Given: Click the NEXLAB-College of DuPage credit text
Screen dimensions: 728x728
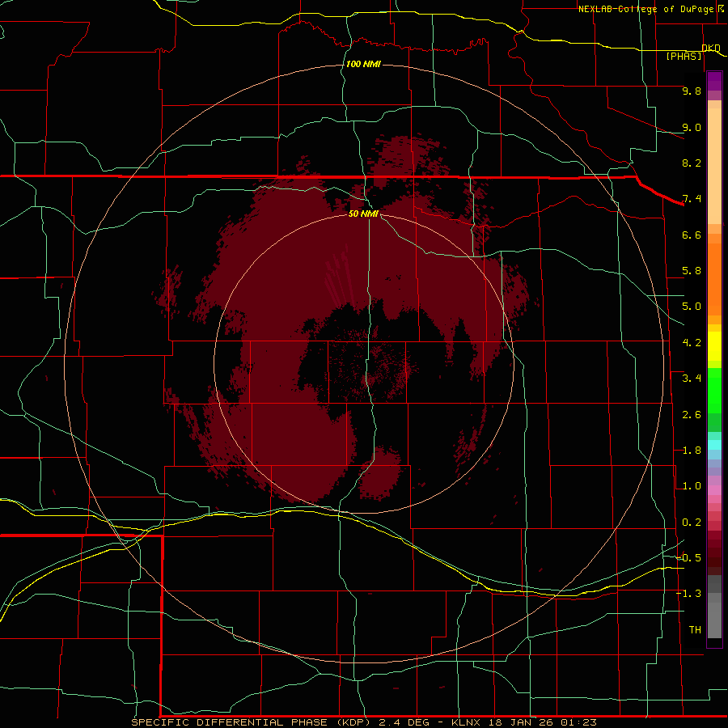Looking at the screenshot, I should [x=645, y=9].
